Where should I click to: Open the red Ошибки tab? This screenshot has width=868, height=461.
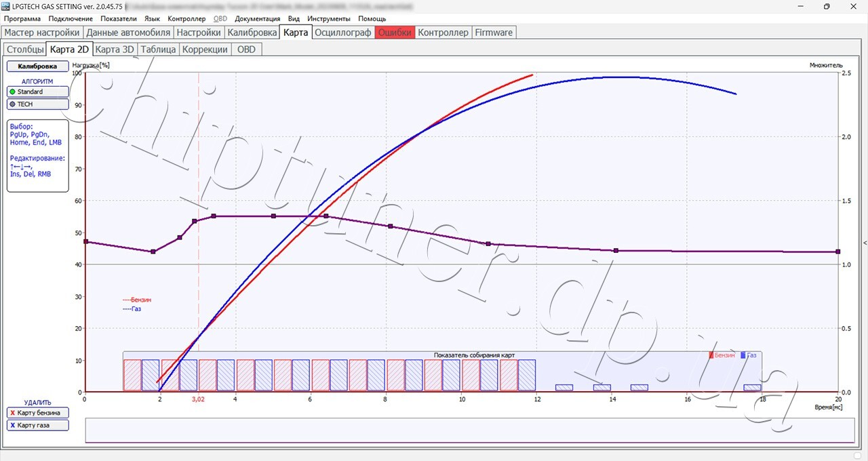pyautogui.click(x=395, y=33)
